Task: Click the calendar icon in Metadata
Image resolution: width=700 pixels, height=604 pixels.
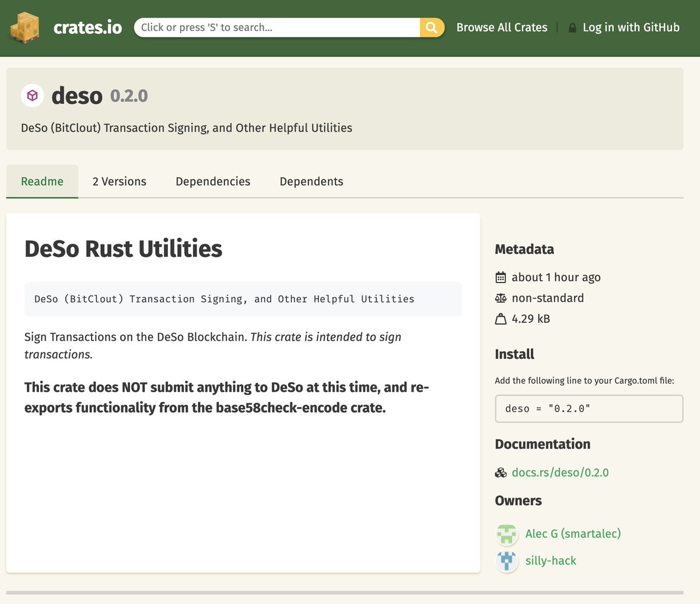Action: 501,277
